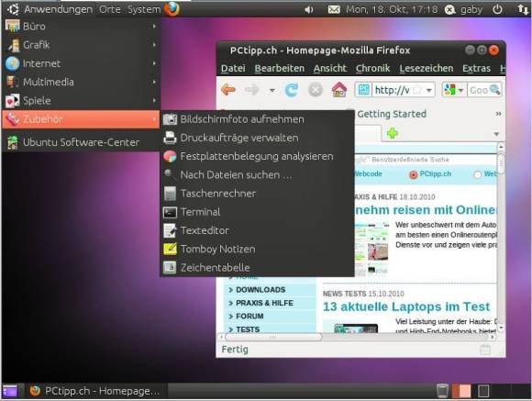532x401 pixels.
Task: Open the TESTS link
Action: point(248,329)
